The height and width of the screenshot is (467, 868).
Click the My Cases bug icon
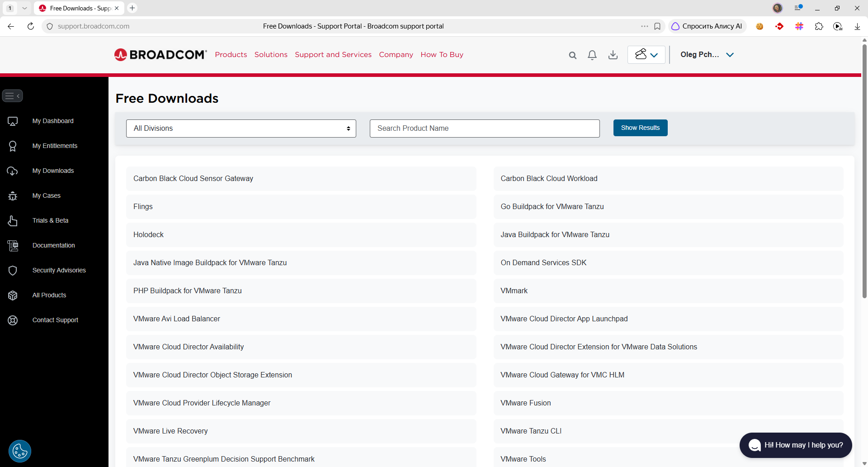(13, 196)
